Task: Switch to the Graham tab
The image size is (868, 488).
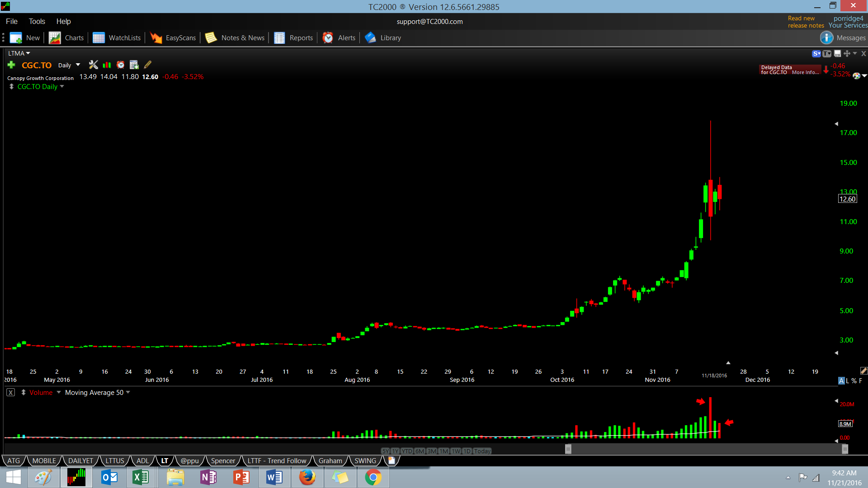Action: click(330, 461)
